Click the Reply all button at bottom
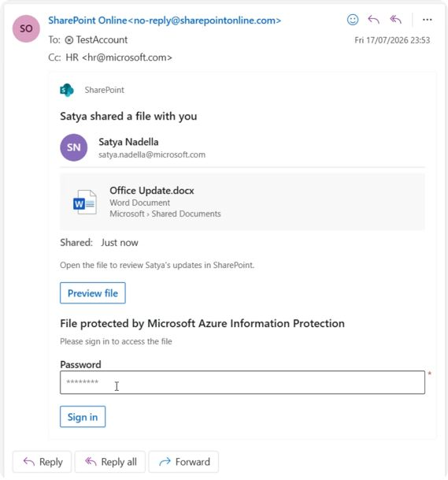The image size is (448, 480). pos(110,462)
